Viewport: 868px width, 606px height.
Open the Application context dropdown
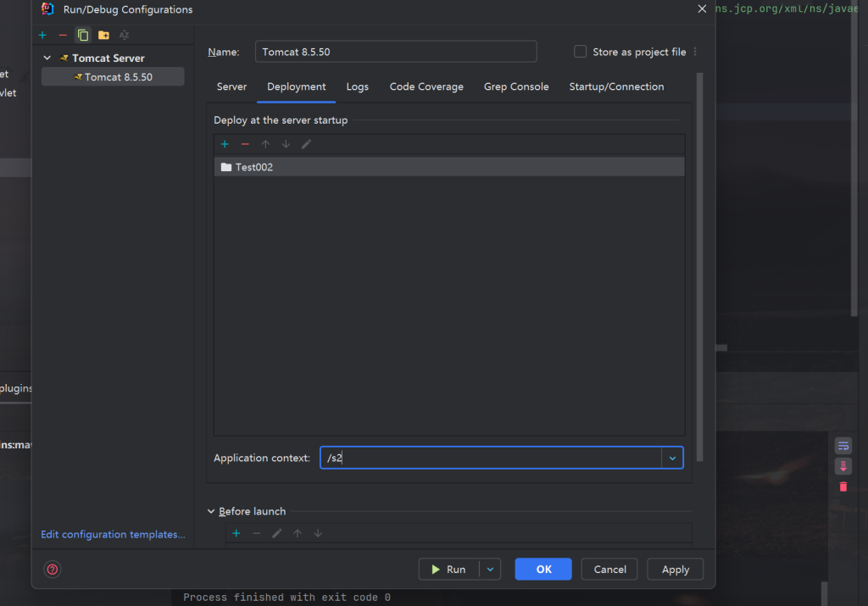(672, 458)
